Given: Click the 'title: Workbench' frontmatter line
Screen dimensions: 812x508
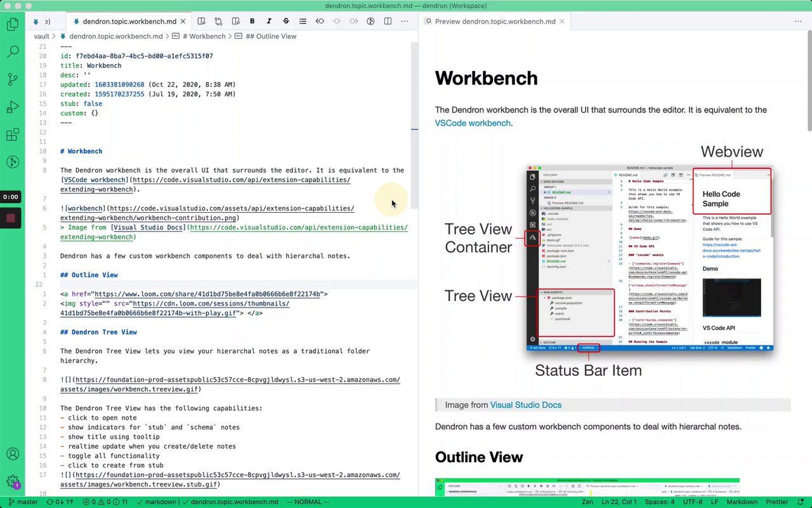Looking at the screenshot, I should tap(91, 65).
